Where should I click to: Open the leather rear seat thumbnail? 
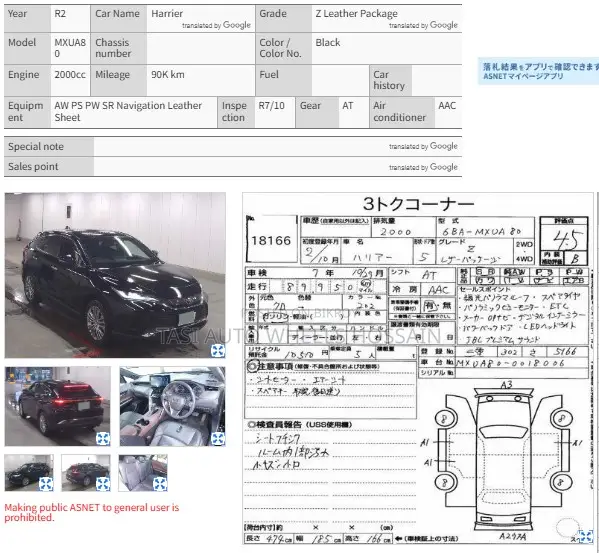click(x=143, y=473)
